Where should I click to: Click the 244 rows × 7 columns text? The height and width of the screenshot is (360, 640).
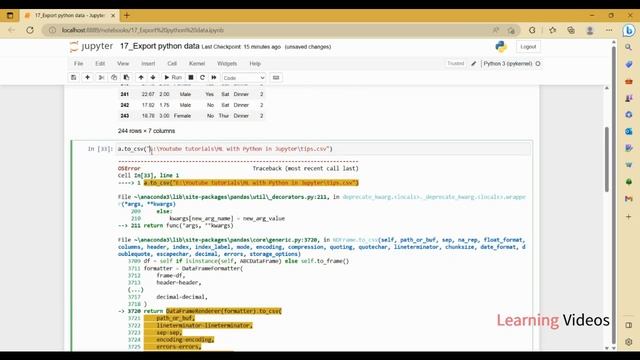point(146,131)
